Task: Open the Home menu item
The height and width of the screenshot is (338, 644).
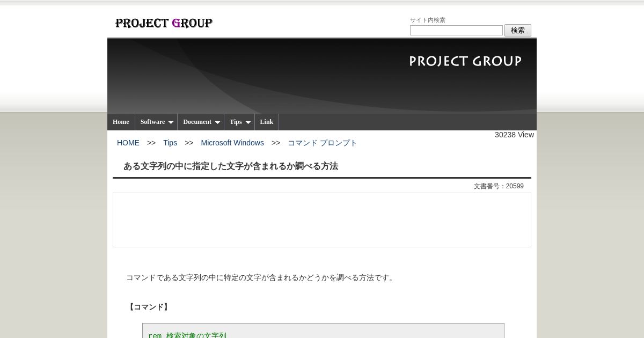Action: [x=121, y=122]
